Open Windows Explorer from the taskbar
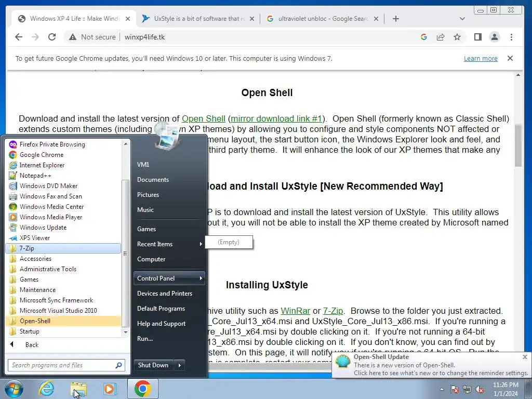Image resolution: width=532 pixels, height=399 pixels. (x=78, y=389)
